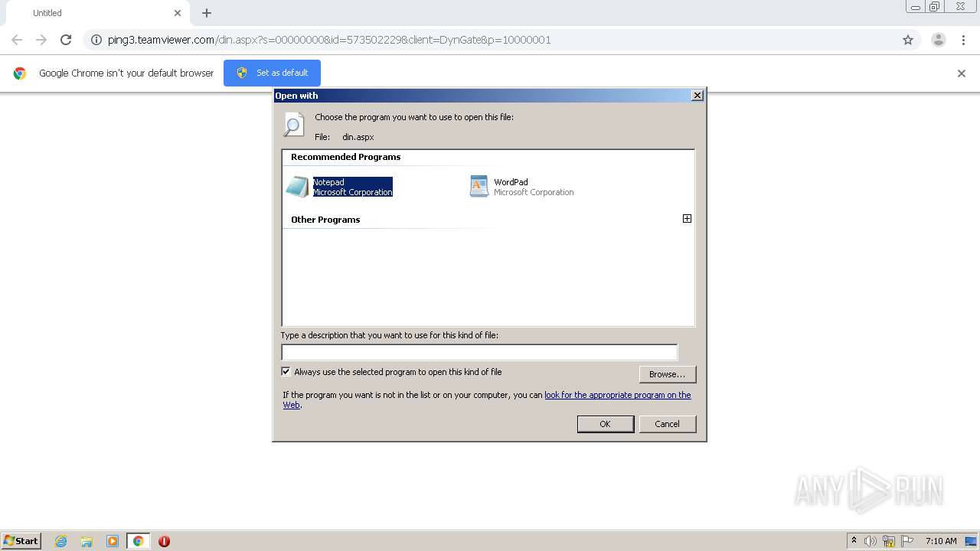Open Windows Media Player from taskbar
Screen dimensions: 980x551
point(113,541)
